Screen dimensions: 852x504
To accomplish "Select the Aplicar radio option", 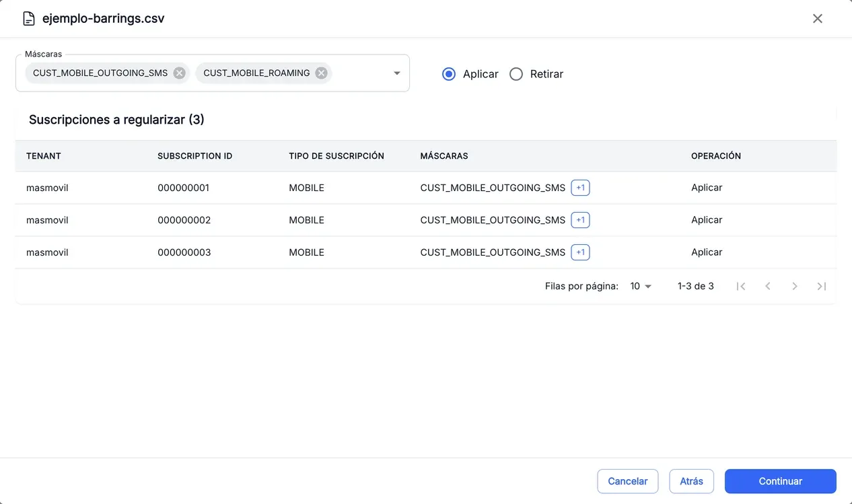I will [449, 74].
